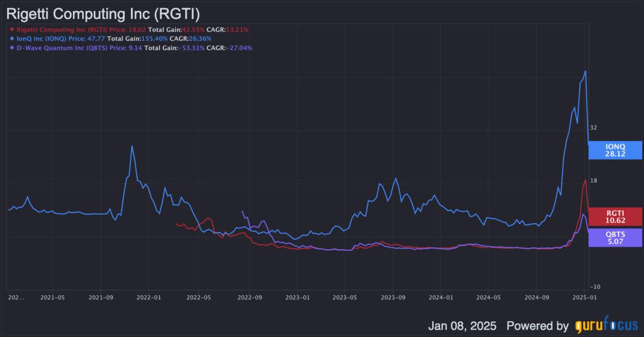The width and height of the screenshot is (644, 337).
Task: Click the red RGTI legend dot
Action: pos(12,28)
